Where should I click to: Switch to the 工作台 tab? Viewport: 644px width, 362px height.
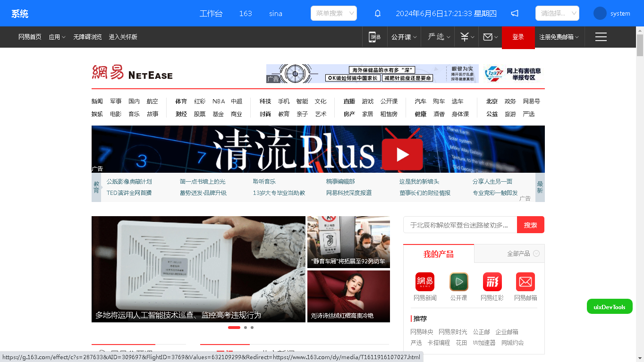point(211,13)
